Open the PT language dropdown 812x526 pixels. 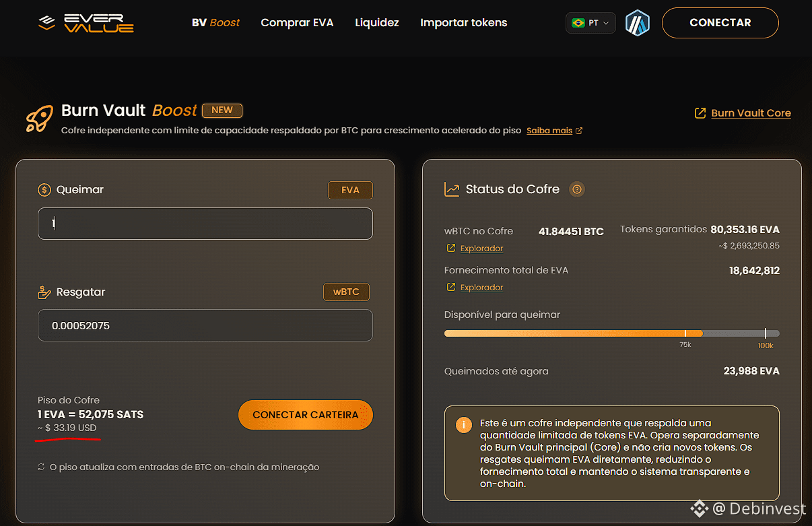click(590, 23)
